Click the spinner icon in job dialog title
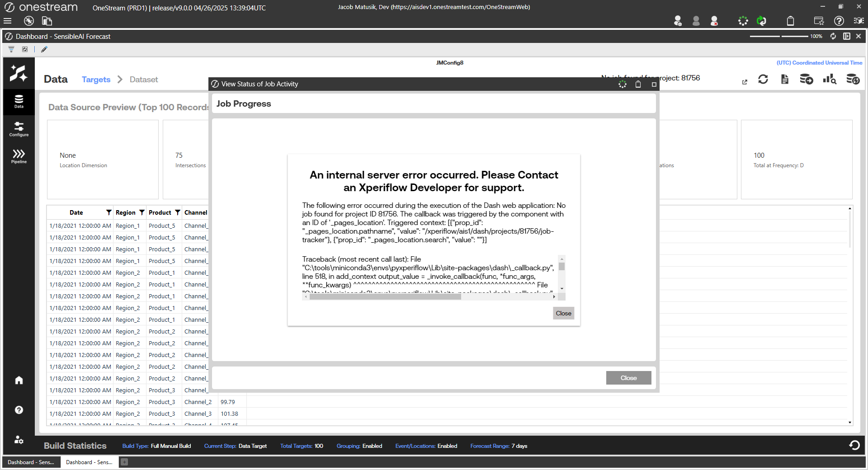The image size is (868, 470). pyautogui.click(x=623, y=84)
